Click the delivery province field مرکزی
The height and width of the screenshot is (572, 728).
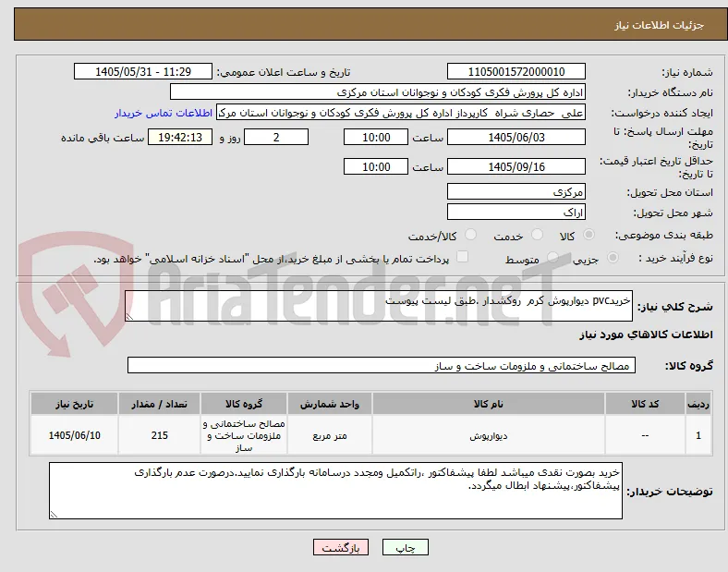tap(516, 191)
